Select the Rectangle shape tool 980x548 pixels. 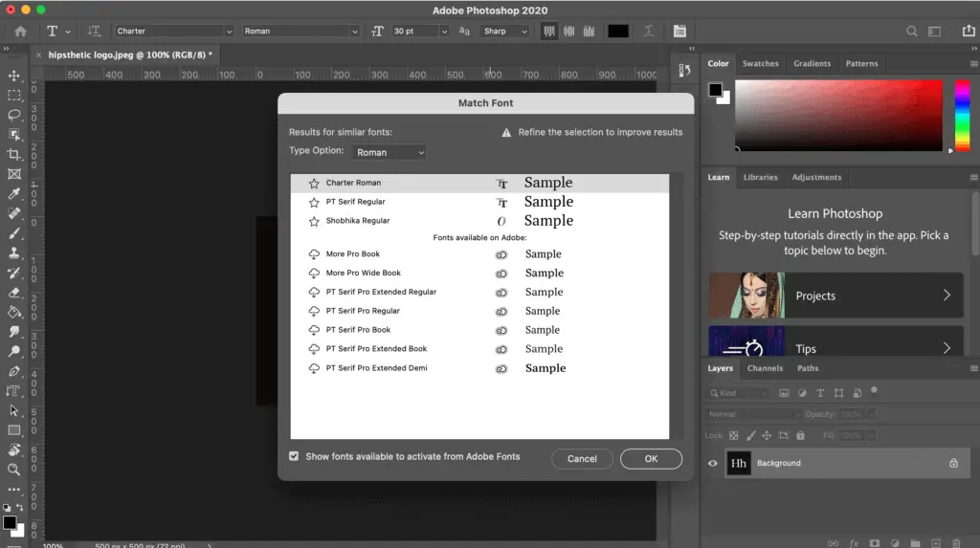(x=13, y=430)
